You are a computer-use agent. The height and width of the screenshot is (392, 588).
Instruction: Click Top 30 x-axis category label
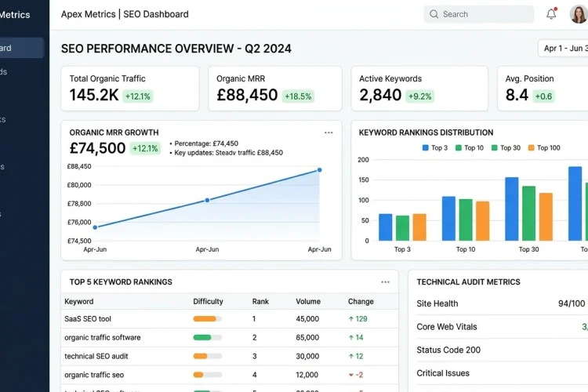point(528,249)
